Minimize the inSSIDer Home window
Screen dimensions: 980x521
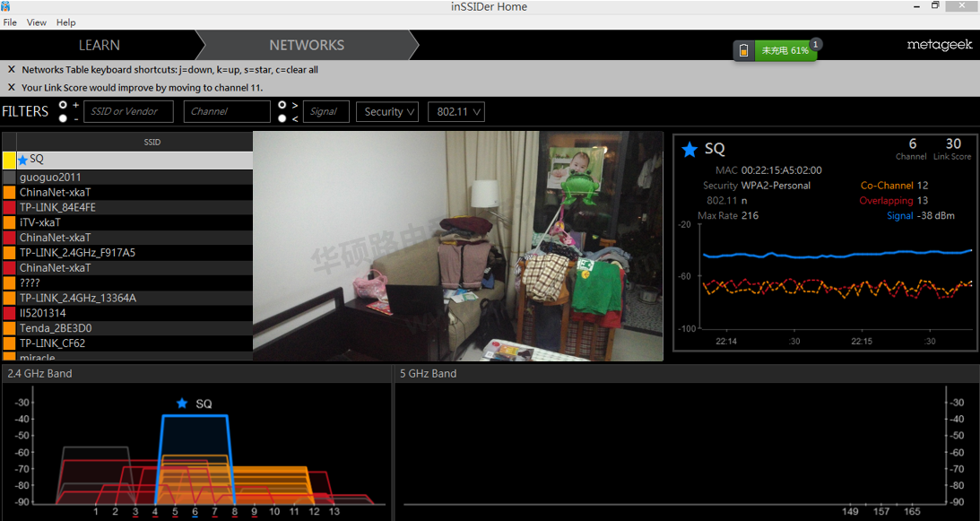(917, 7)
